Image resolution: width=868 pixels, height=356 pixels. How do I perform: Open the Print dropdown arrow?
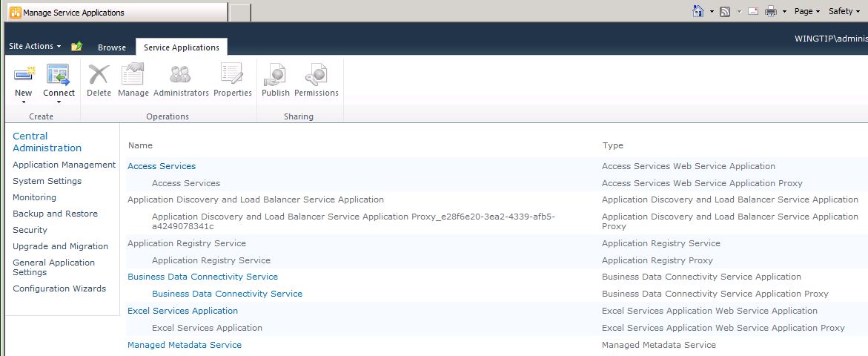point(784,12)
